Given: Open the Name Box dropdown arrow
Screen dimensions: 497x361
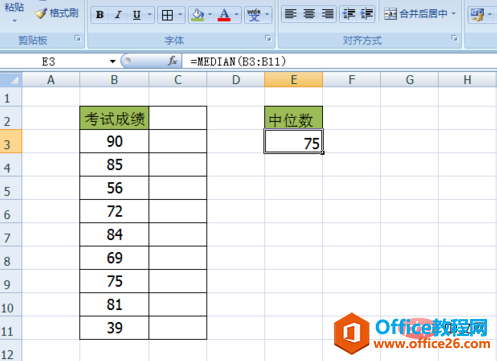Looking at the screenshot, I should (113, 62).
